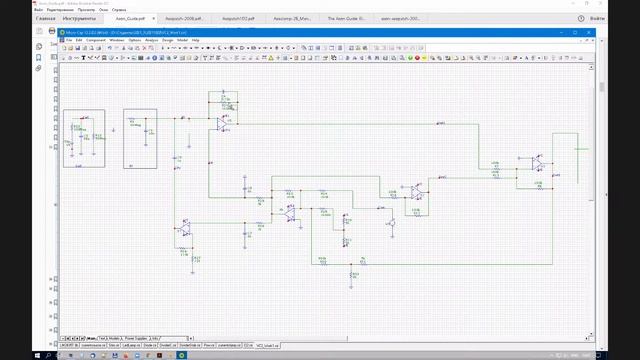Switch to the Axoclamp-2B_Man document tab
Image resolution: width=640 pixels, height=360 pixels.
coord(292,18)
